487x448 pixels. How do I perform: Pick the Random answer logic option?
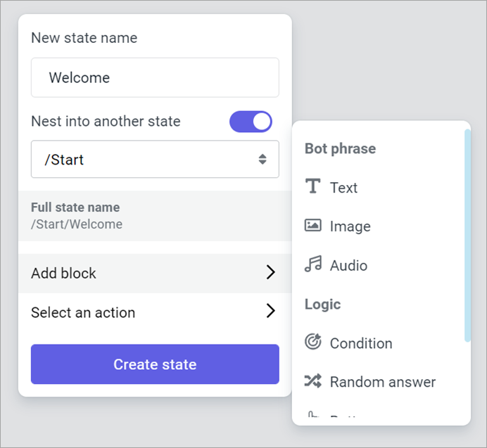(x=382, y=382)
